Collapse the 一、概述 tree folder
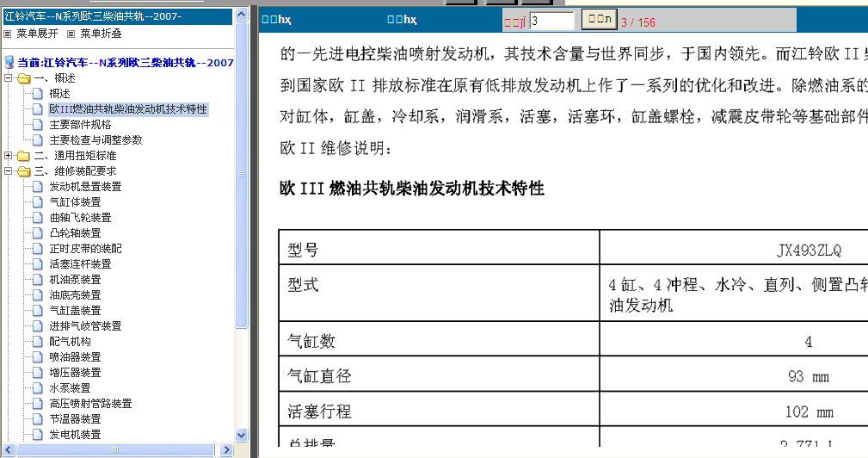This screenshot has height=458, width=868. (8, 78)
